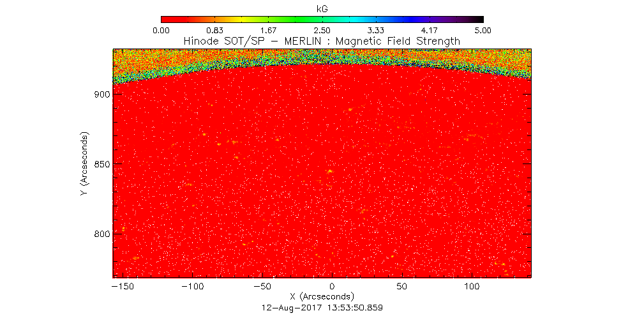Select the 850 tick label on the Y axis
Viewport: 644px width, 327px height.
pyautogui.click(x=102, y=164)
